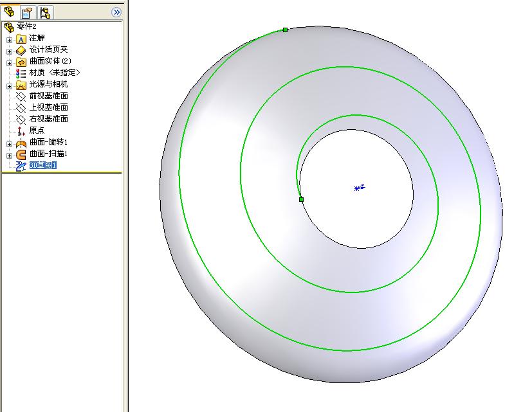Select the 上视基准面 top plane
The height and width of the screenshot is (412, 532).
click(x=48, y=107)
